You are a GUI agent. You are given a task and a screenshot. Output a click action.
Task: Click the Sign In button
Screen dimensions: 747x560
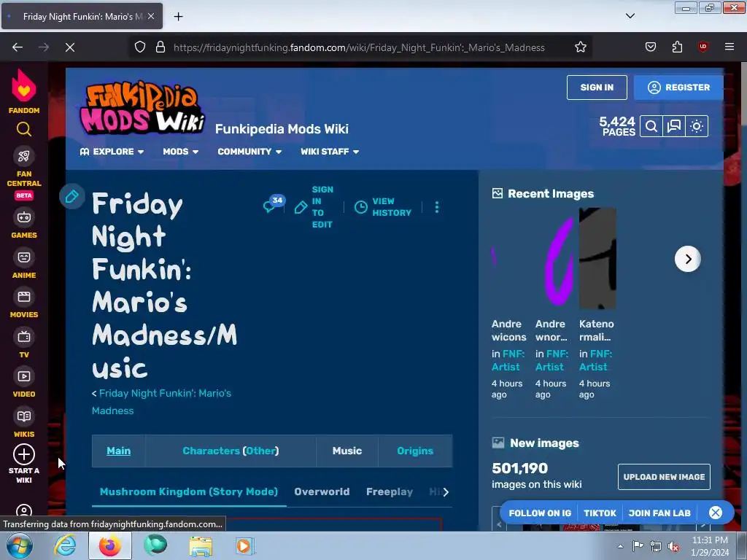[597, 87]
